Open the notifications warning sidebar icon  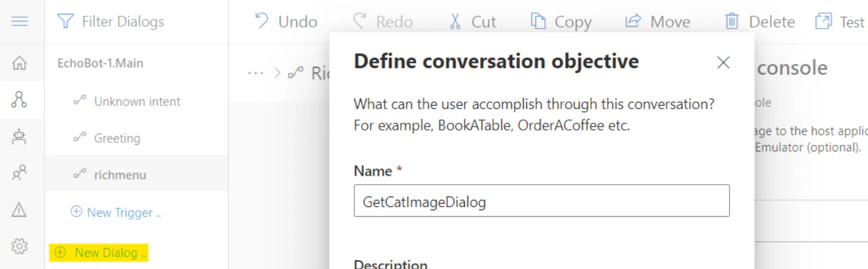tap(20, 210)
